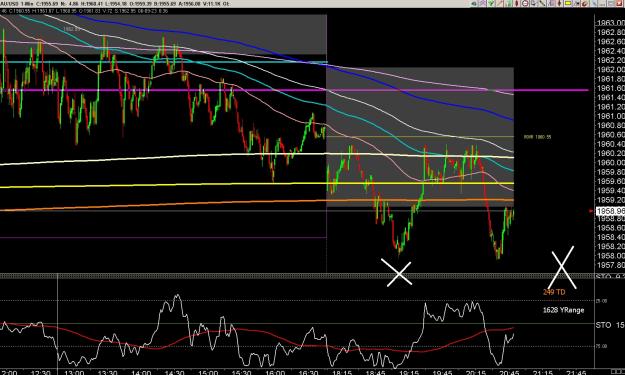Click the yellow rectangle toolbar icon

[x=568, y=3]
